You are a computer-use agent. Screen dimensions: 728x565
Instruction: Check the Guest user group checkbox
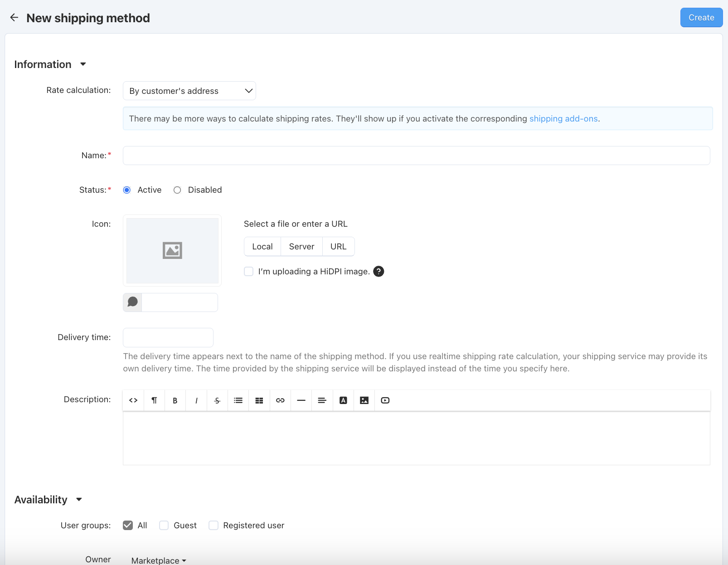[x=164, y=525]
